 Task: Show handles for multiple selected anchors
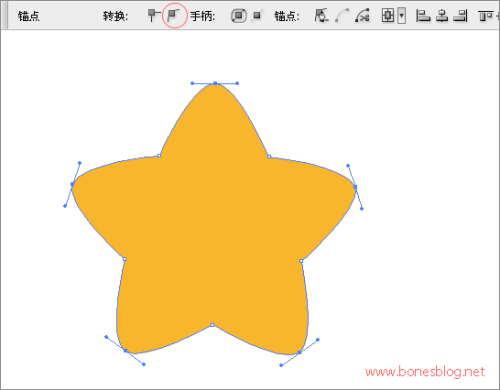239,16
